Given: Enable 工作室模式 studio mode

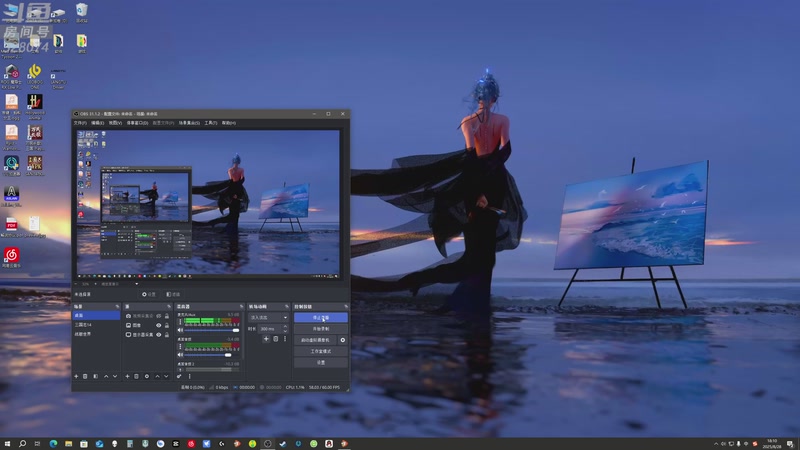Looking at the screenshot, I should pyautogui.click(x=321, y=351).
